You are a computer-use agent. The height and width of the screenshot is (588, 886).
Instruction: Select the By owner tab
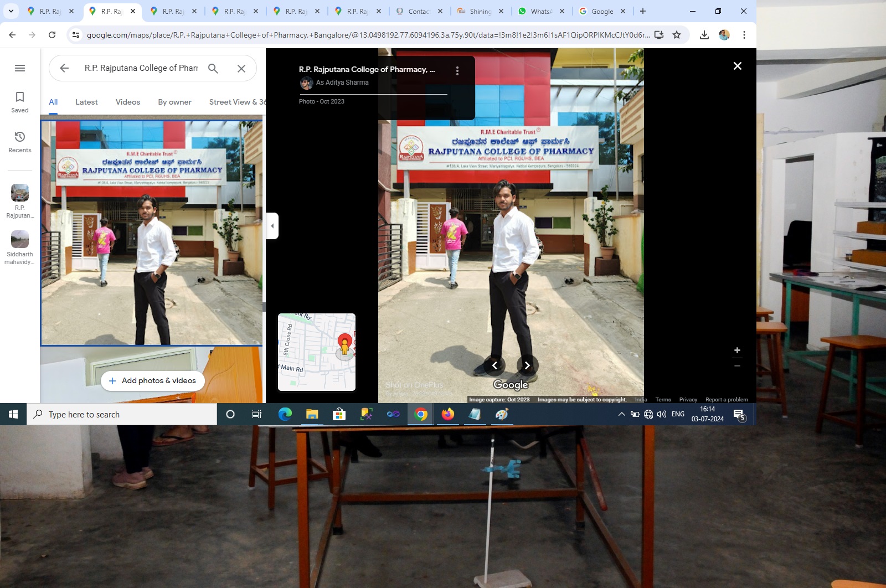(174, 102)
